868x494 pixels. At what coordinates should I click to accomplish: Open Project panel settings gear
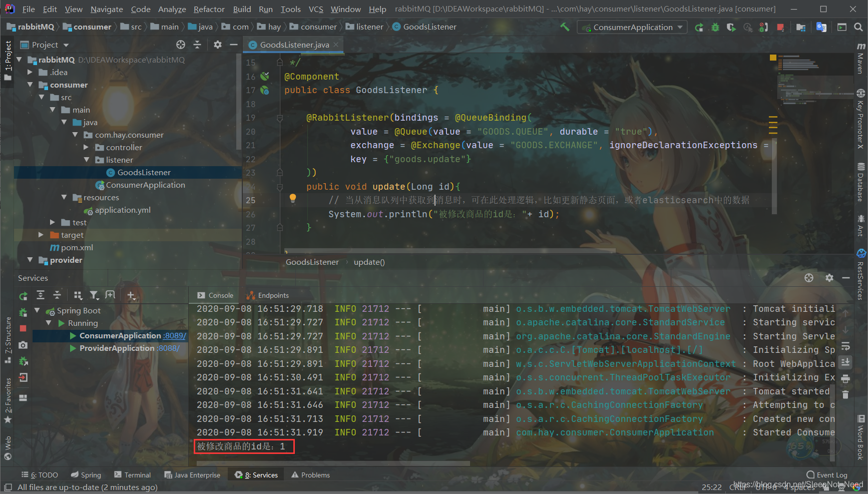[x=218, y=45]
